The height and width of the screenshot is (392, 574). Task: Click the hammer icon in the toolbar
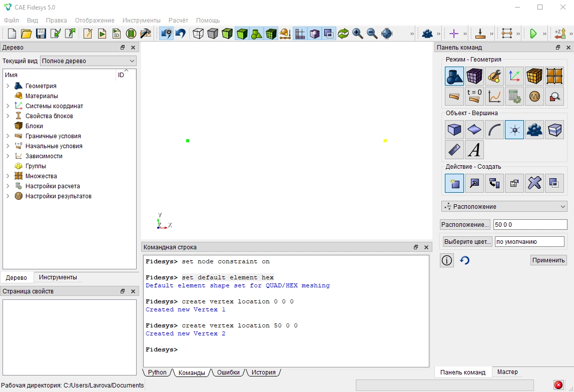(146, 34)
